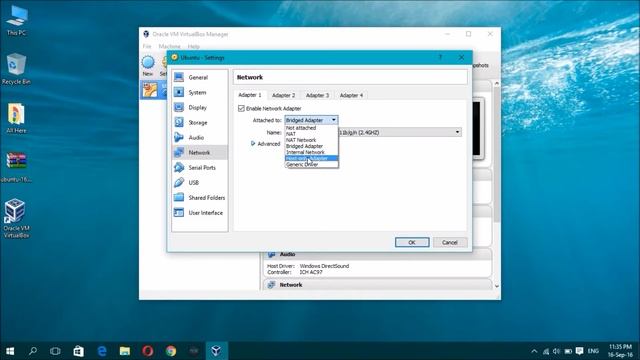Open Task View on taskbar

click(55, 351)
